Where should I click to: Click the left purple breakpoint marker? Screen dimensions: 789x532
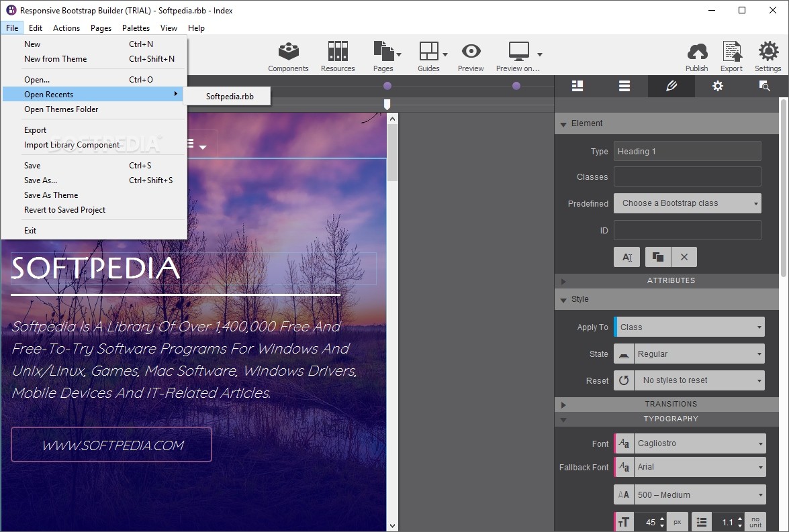(387, 86)
